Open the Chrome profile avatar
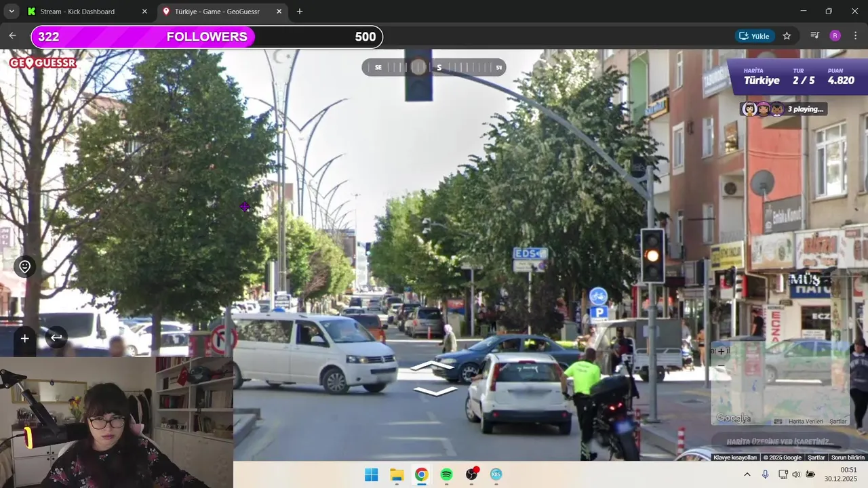Screen dimensions: 868x488 [835, 36]
